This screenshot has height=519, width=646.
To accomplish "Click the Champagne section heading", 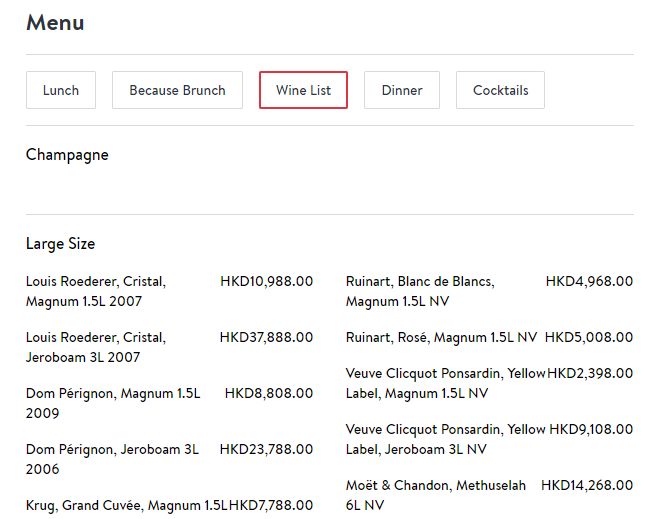I will click(x=67, y=155).
